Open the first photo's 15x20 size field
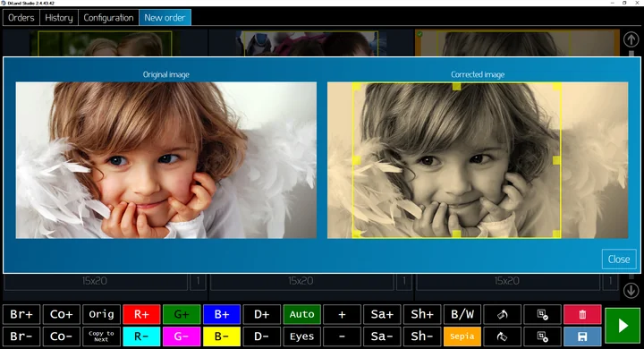This screenshot has width=644, height=349. [96, 281]
